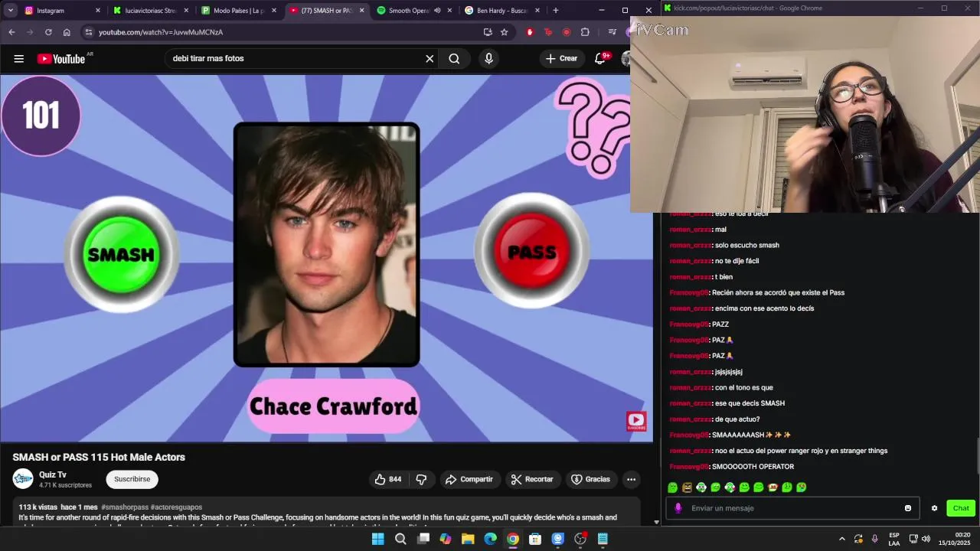
Task: Send message with green Chat button
Action: [x=961, y=508]
